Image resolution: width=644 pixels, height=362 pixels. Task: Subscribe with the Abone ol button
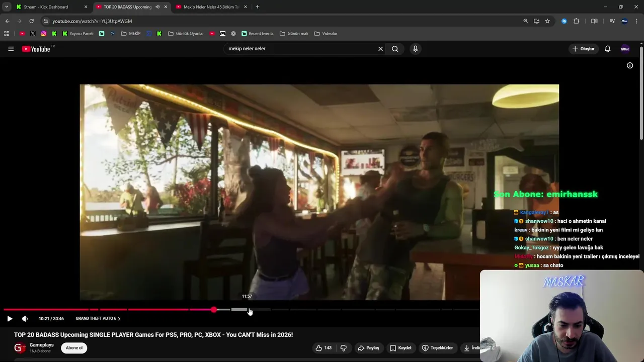74,348
